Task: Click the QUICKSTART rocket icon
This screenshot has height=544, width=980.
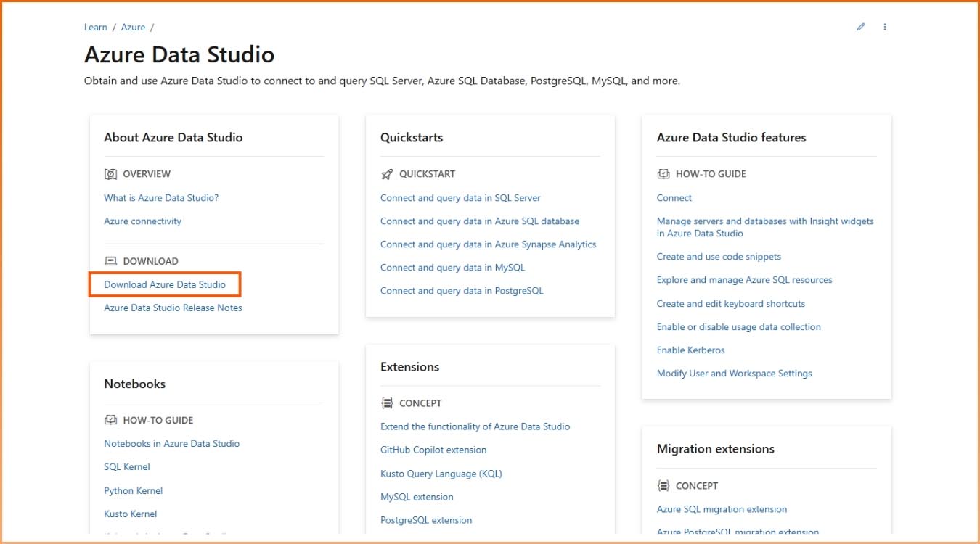Action: [387, 174]
